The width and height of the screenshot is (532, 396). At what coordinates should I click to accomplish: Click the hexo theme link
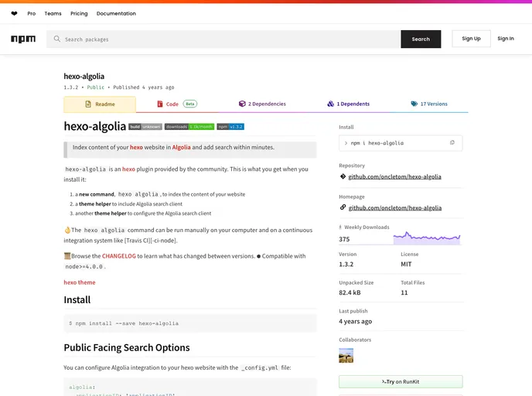pos(80,282)
